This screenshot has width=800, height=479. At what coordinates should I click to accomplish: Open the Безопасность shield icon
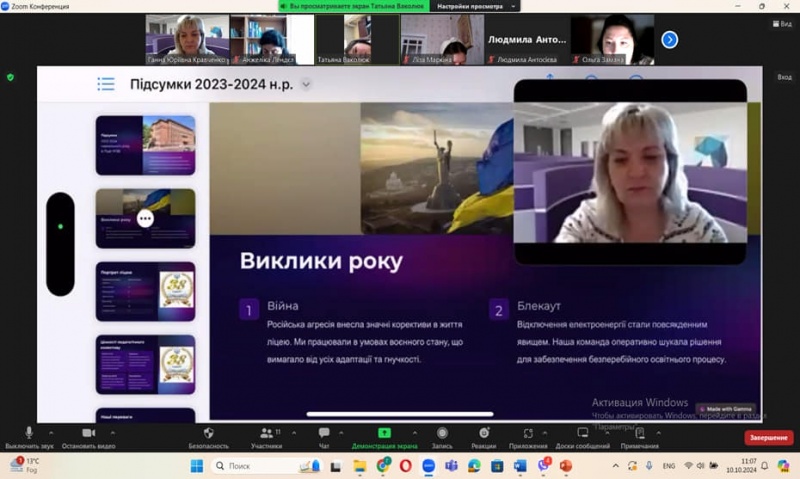tap(208, 436)
